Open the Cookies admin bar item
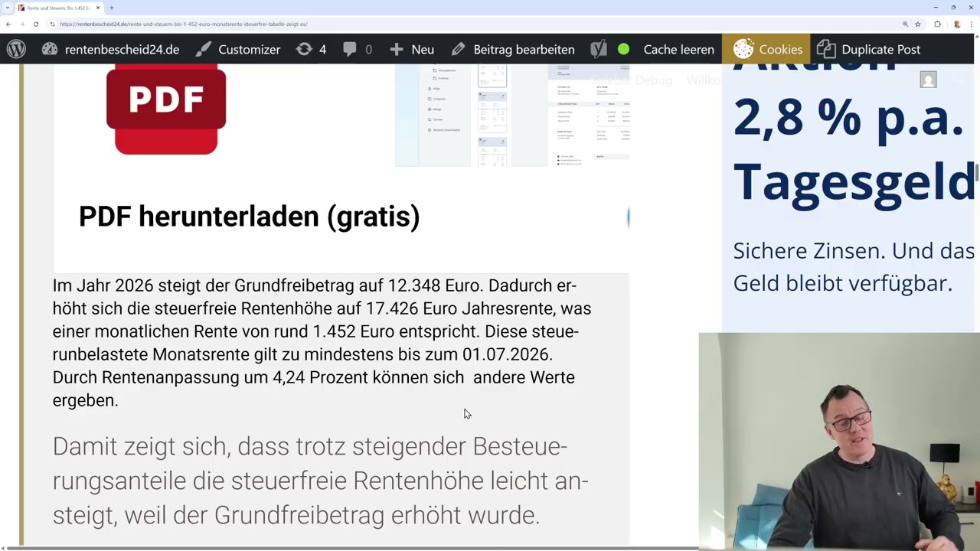The width and height of the screenshot is (980, 551). 767,49
